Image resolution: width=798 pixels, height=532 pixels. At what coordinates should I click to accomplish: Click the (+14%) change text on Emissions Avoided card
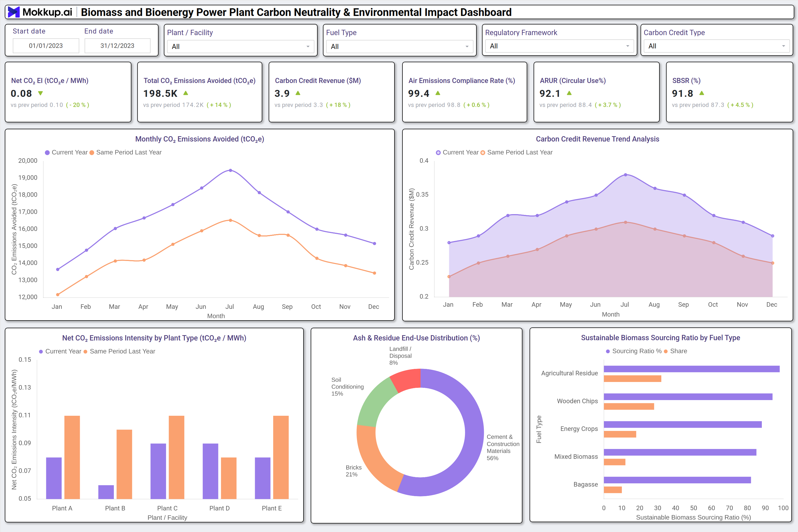(x=219, y=105)
